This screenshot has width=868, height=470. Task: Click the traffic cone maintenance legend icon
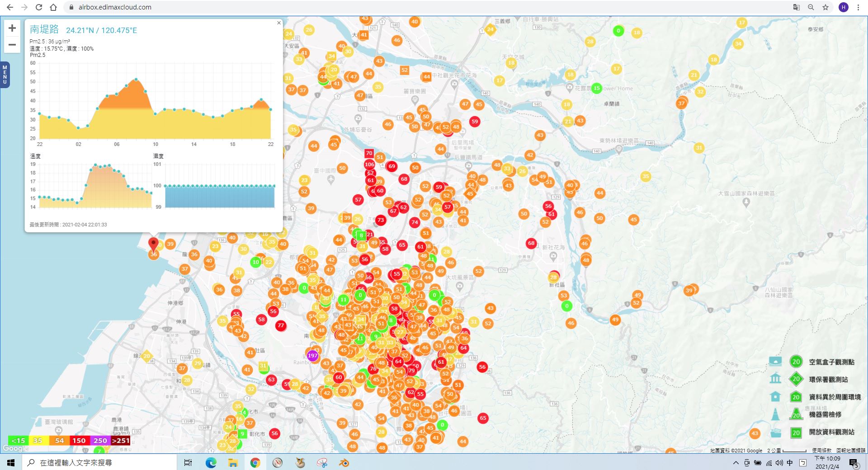[x=775, y=414]
